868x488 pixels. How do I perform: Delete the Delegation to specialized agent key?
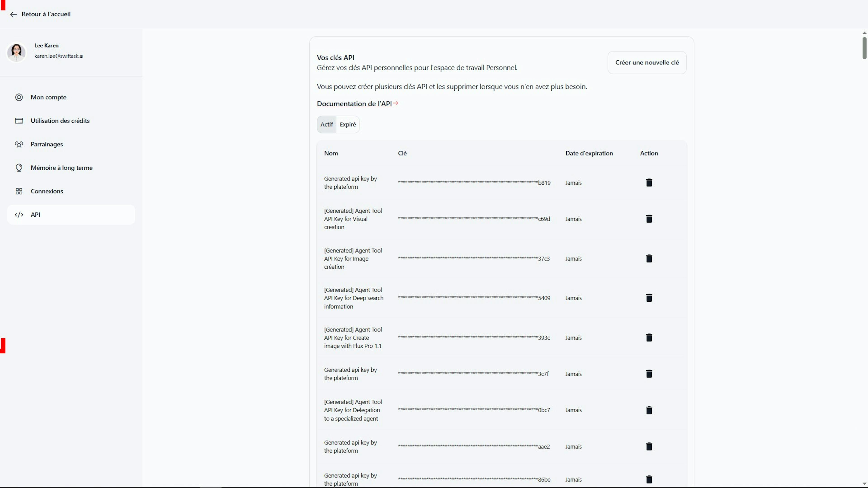coord(649,410)
